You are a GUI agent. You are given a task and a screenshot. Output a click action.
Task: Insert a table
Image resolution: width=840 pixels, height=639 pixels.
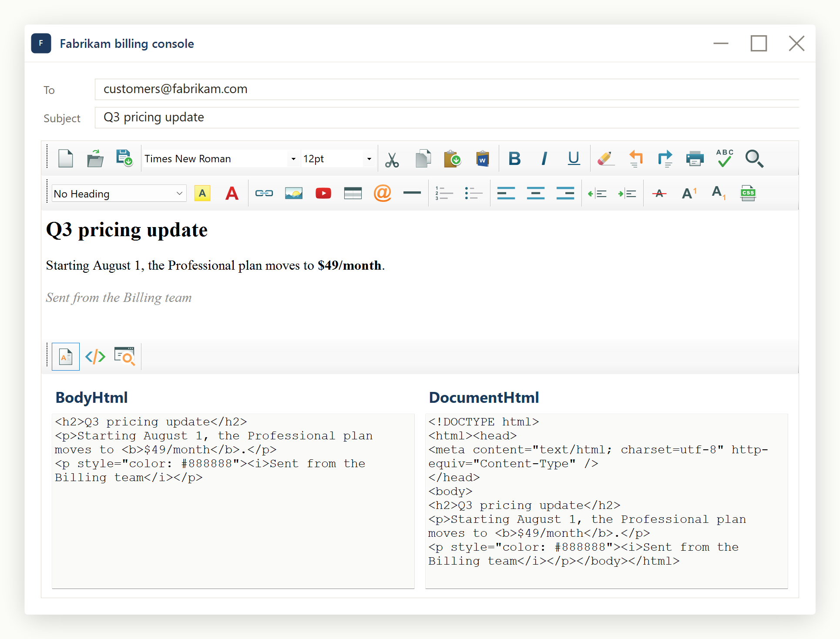pos(353,194)
